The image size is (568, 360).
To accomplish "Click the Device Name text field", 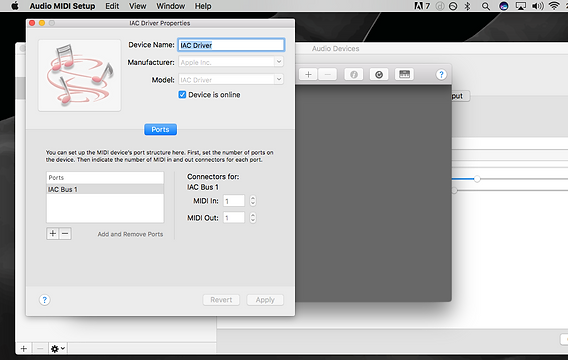I will point(231,45).
